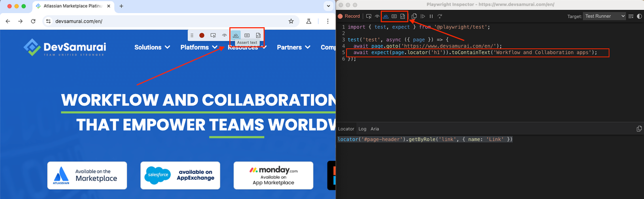Click Assert visibility eye icon in Inspector
644x199 pixels.
[x=377, y=16]
